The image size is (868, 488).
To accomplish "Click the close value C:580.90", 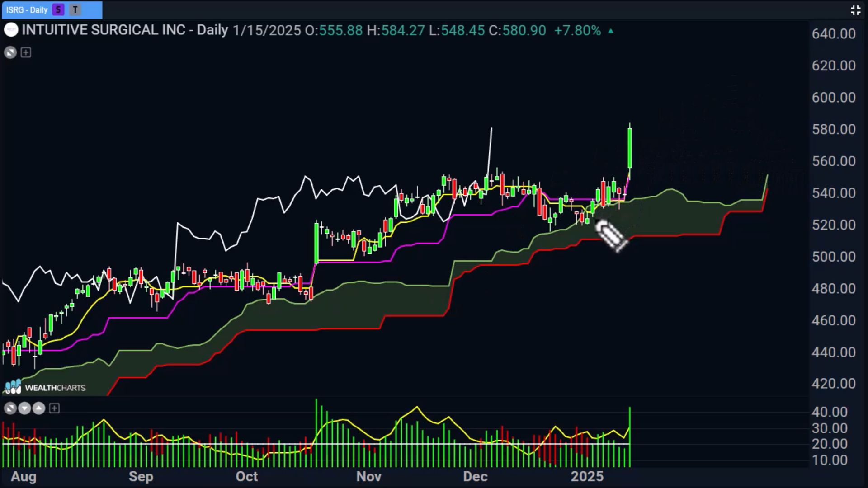I will tap(517, 31).
